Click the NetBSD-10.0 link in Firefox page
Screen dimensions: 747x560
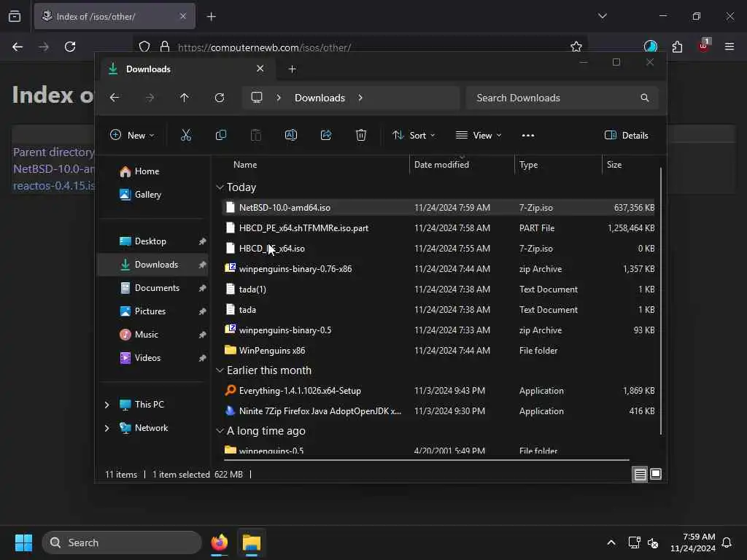[x=54, y=168]
